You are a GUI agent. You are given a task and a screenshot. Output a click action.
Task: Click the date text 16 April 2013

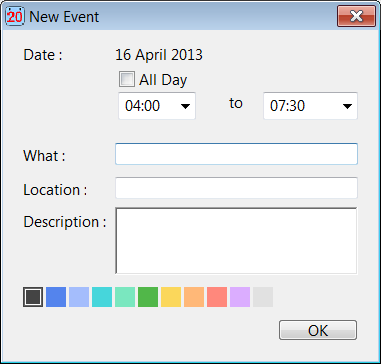[x=159, y=55]
